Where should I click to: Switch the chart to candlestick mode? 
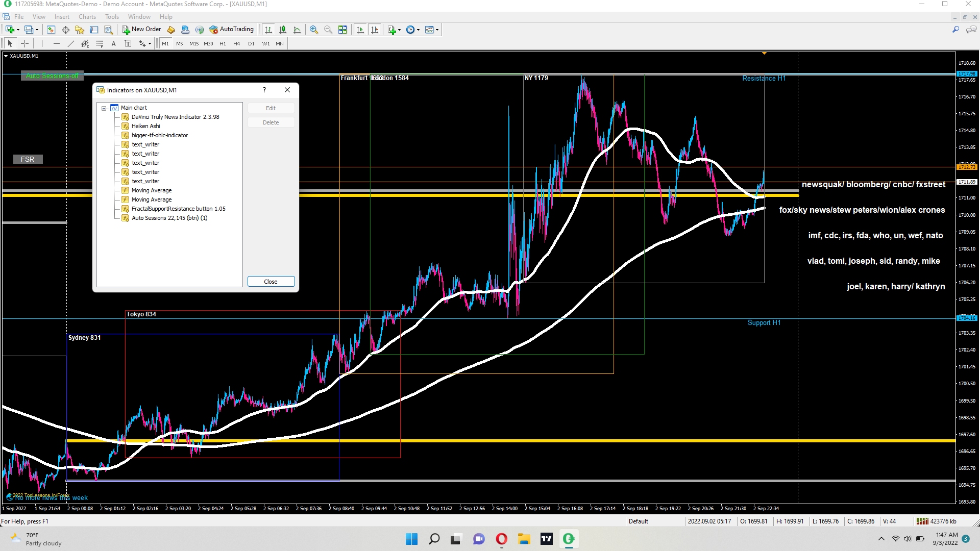[x=283, y=30]
